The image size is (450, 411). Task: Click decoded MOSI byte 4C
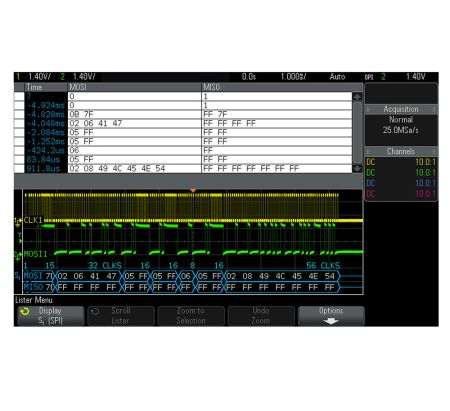click(280, 276)
